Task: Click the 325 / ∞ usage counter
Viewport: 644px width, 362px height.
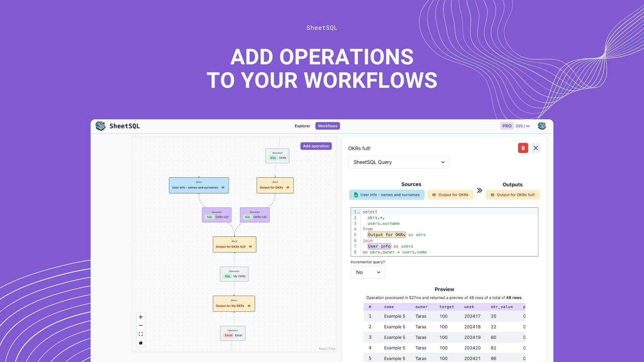Action: click(523, 126)
